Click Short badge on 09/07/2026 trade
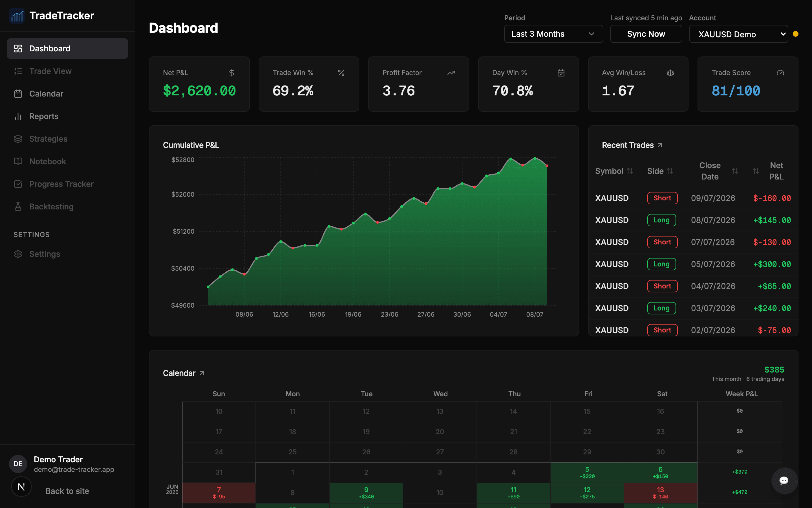 pyautogui.click(x=662, y=198)
